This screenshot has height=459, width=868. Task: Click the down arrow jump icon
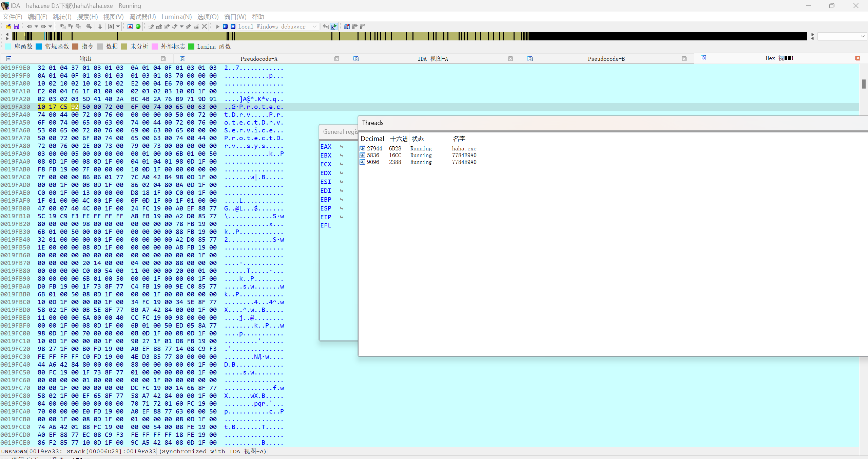[100, 26]
